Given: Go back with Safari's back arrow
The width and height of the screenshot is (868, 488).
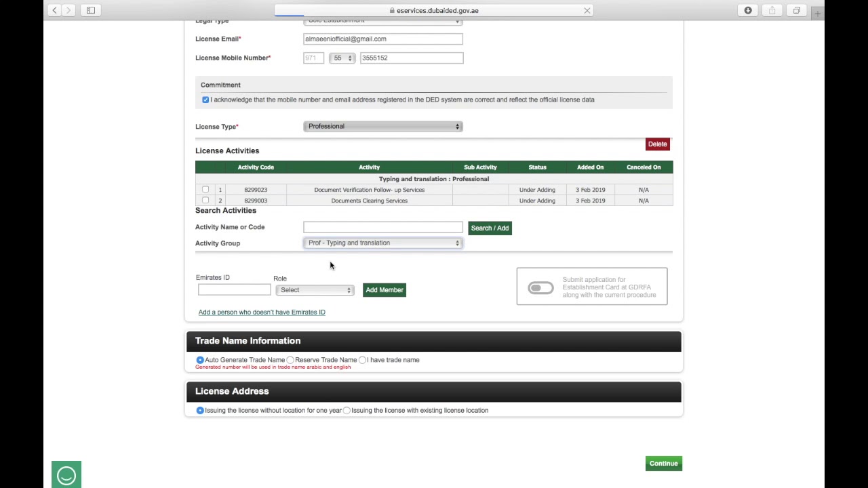Looking at the screenshot, I should pos(54,10).
